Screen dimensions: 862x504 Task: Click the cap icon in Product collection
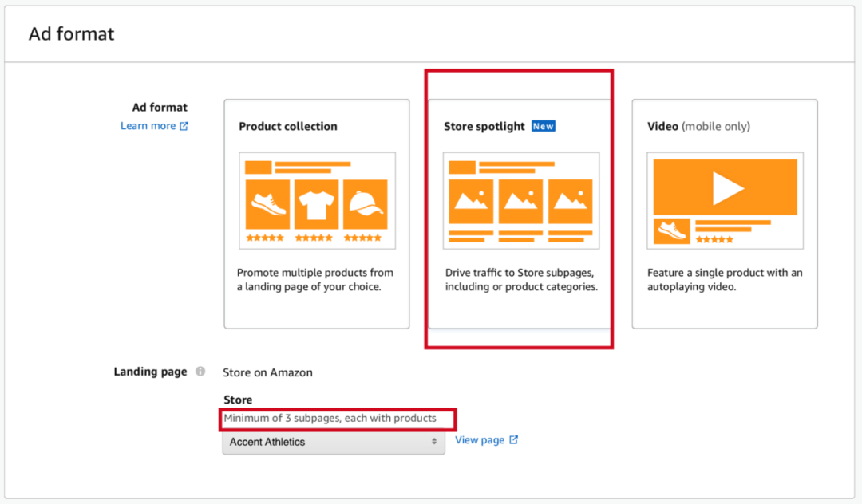click(366, 204)
